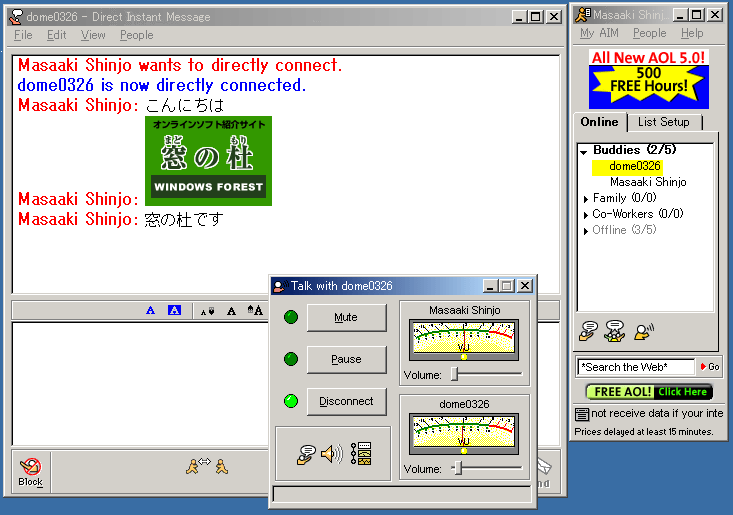Adjust dome0326 volume slider
The height and width of the screenshot is (515, 733).
point(459,468)
